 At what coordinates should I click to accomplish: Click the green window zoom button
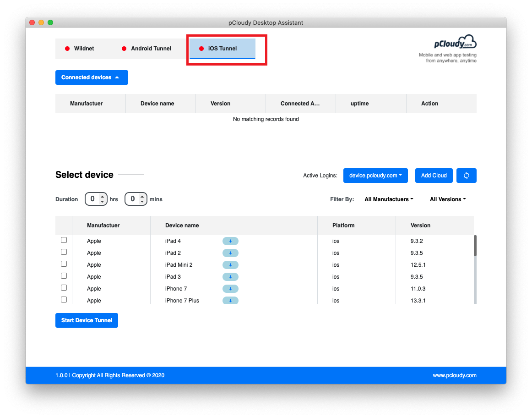click(x=50, y=22)
